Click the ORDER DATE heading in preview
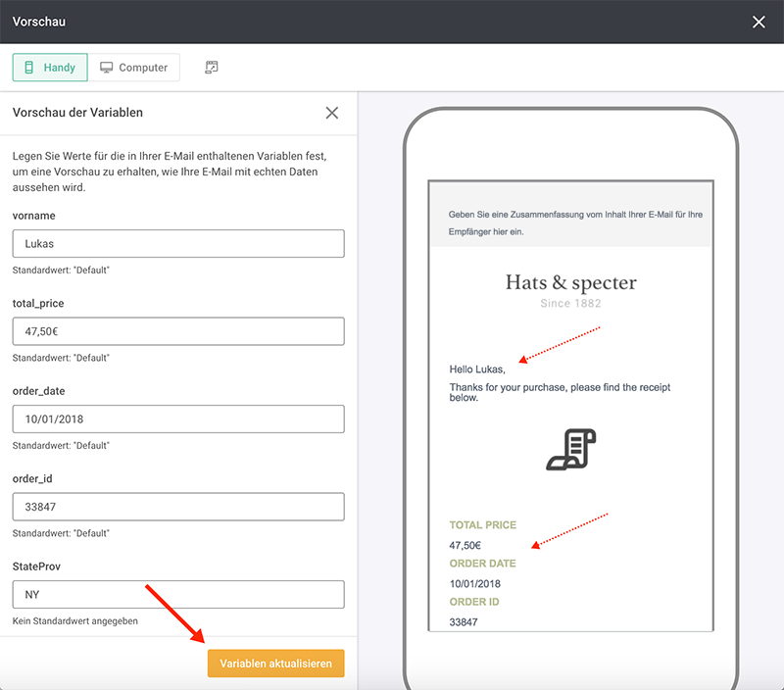Viewport: 784px width, 690px height. point(482,564)
